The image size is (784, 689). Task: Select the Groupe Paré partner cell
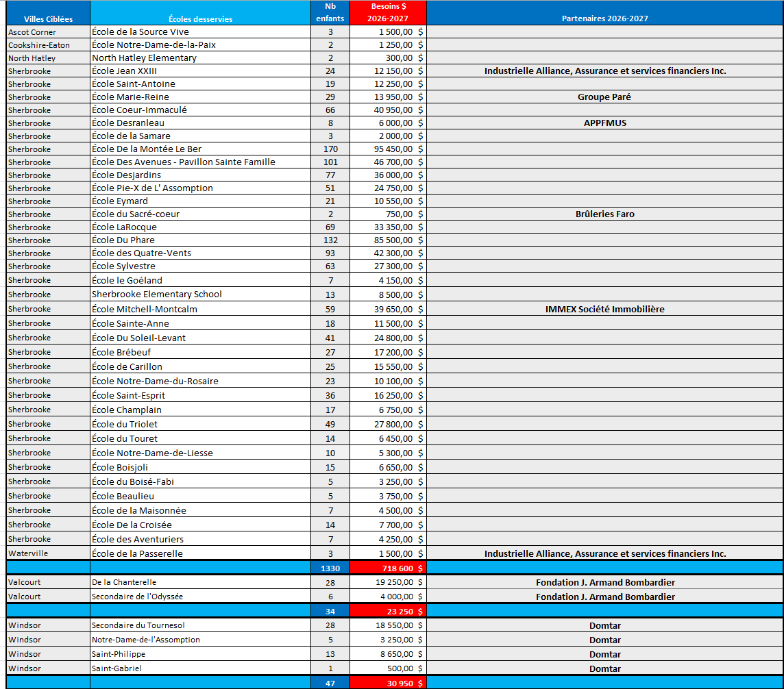[x=604, y=97]
